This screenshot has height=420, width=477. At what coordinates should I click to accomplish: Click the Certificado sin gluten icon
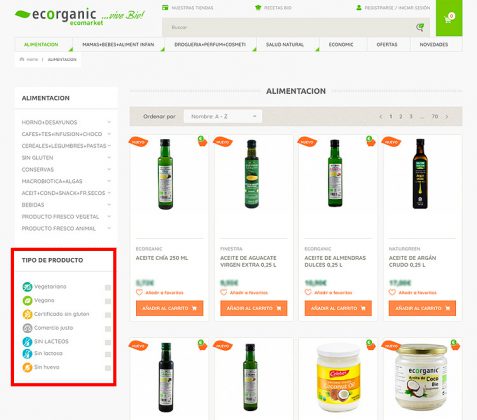tap(27, 314)
